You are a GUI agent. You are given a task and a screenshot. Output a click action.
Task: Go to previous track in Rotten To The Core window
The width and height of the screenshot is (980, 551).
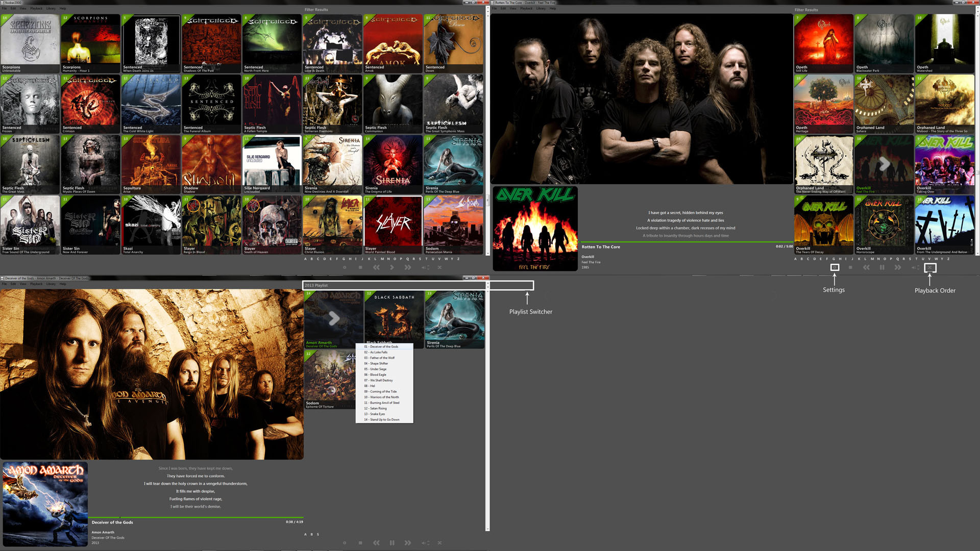(866, 267)
